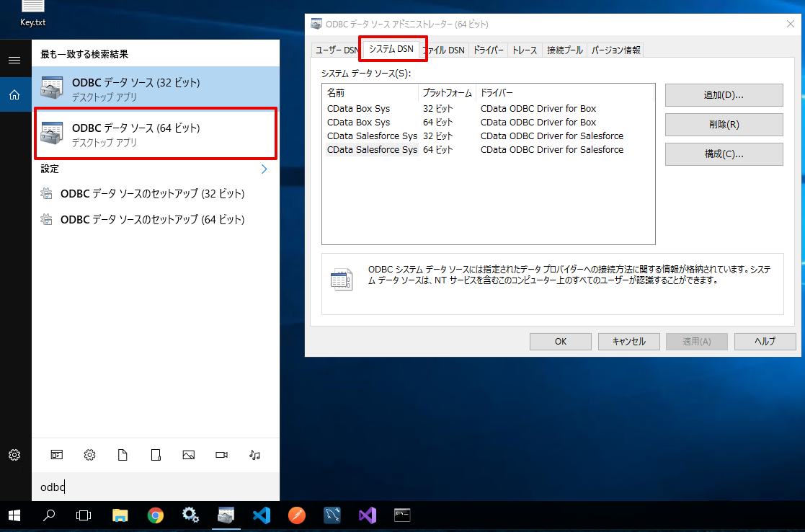Select CData Box Sys 32 ビット row
Viewport: 805px width, 532px height.
click(x=488, y=108)
